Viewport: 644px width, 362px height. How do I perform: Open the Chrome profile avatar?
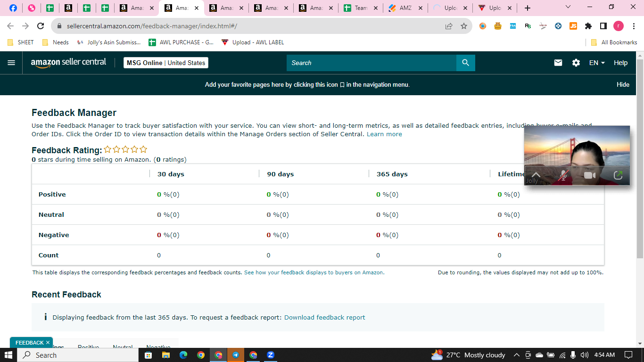click(x=619, y=26)
